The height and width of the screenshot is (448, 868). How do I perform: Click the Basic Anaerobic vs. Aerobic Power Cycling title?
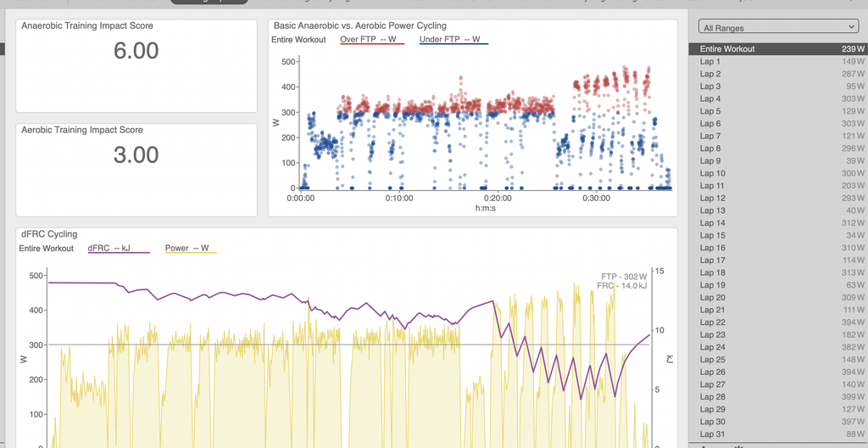[359, 25]
